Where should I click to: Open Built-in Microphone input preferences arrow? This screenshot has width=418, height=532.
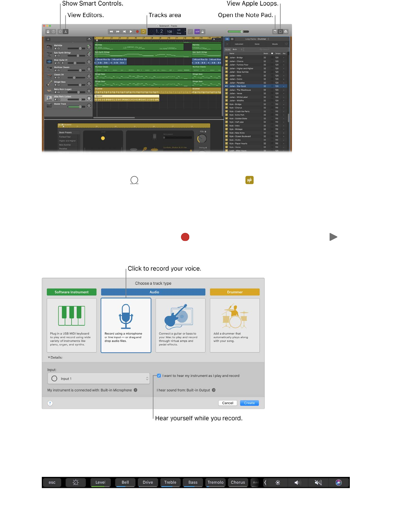click(135, 390)
